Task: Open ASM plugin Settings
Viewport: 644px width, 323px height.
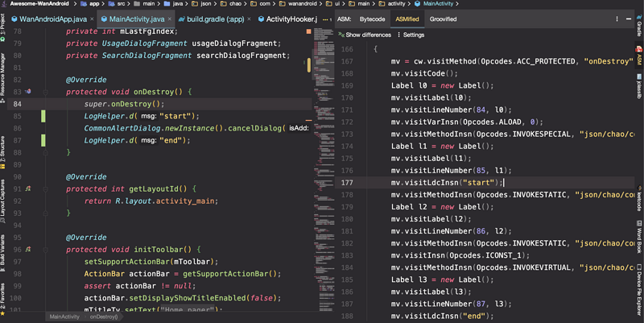Action: point(413,35)
